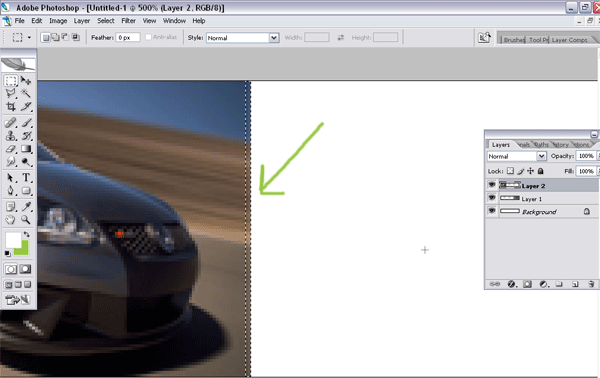Open the layer style menu button

511,284
